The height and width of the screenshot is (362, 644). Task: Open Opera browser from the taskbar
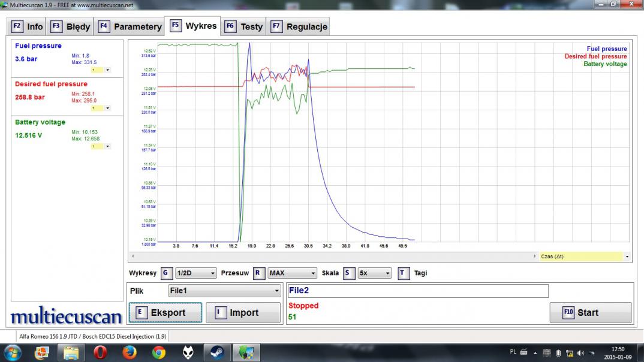[100, 353]
